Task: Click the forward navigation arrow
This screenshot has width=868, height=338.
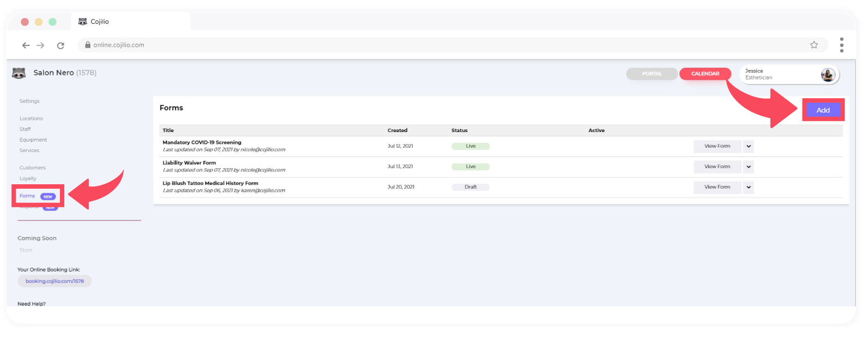Action: pos(41,45)
